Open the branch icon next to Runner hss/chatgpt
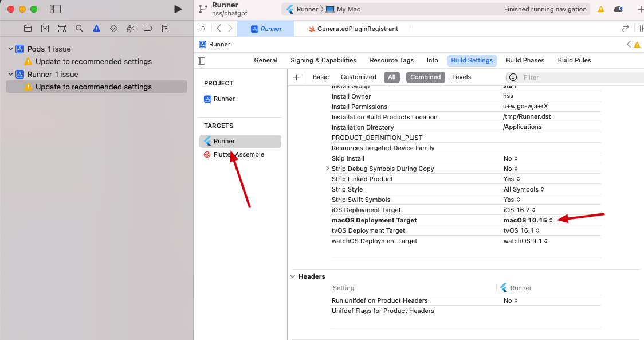Image resolution: width=644 pixels, height=340 pixels. tap(203, 9)
